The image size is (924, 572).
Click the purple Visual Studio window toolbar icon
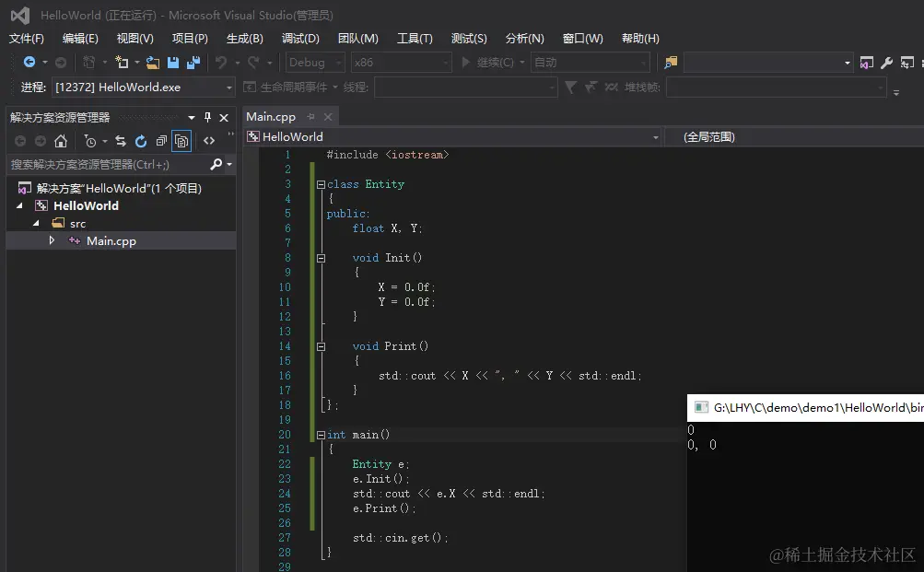coord(866,62)
